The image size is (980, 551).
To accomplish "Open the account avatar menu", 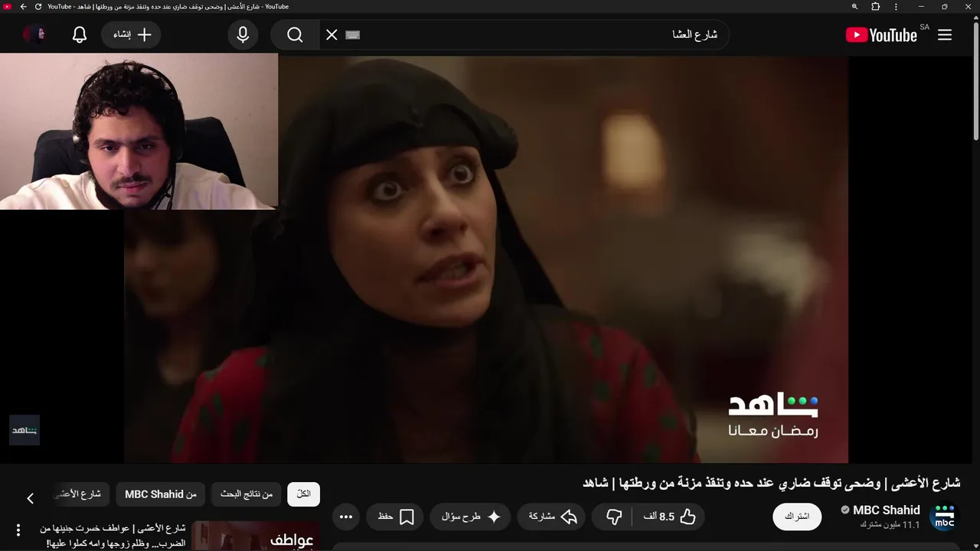I will (34, 35).
